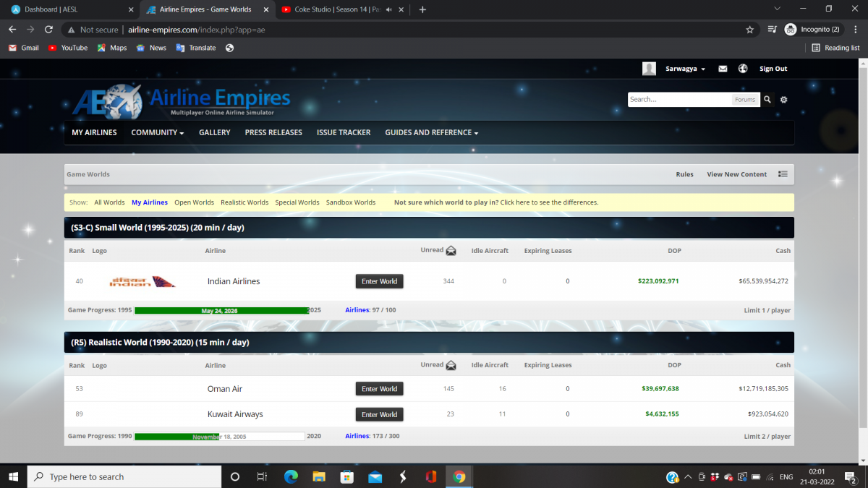Enter World for Kuwait Airways
Viewport: 868px width, 488px height.
coord(379,415)
